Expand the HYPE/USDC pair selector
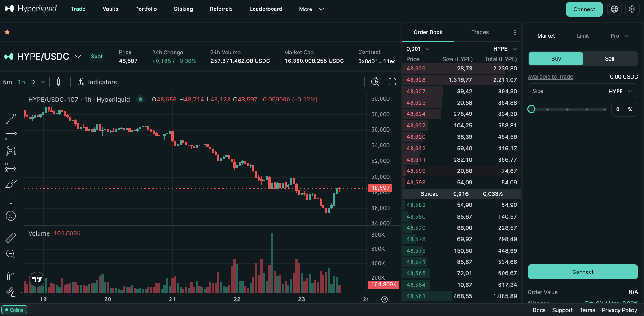The image size is (644, 316). [78, 57]
